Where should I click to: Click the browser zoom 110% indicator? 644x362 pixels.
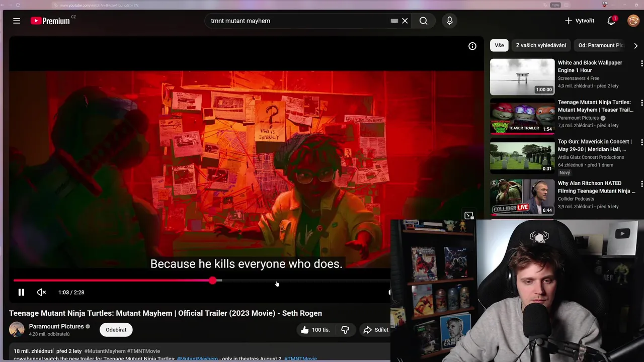point(555,5)
